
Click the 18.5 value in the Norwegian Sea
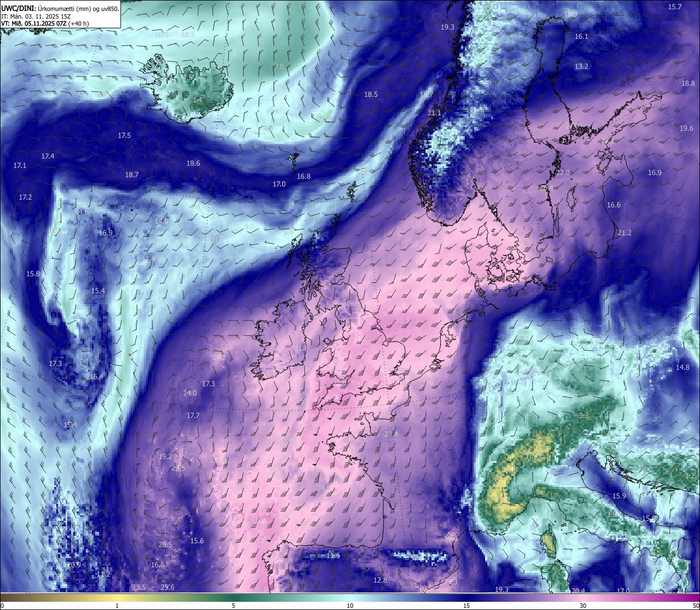click(371, 95)
